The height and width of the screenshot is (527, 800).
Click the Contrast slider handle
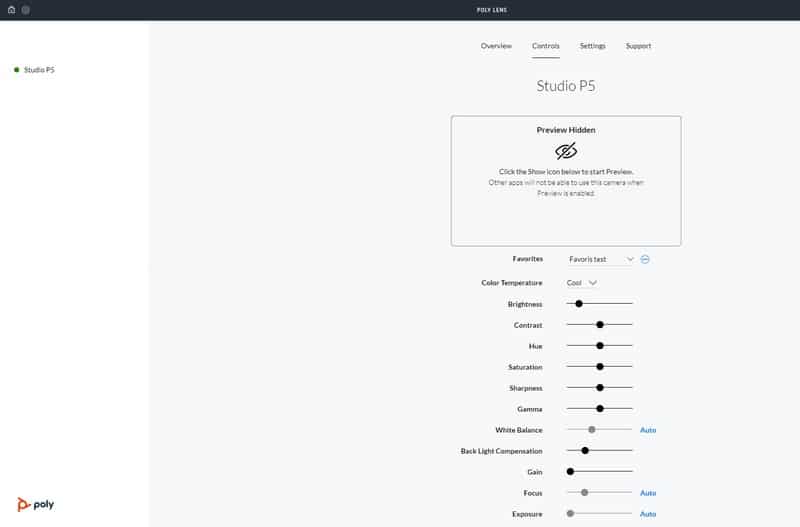click(x=600, y=324)
